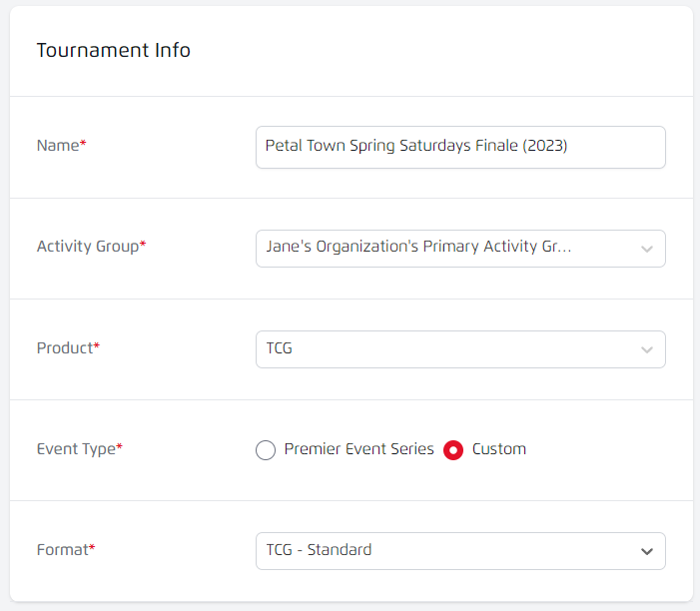
Task: Select the Custom event type radio button
Action: point(453,450)
